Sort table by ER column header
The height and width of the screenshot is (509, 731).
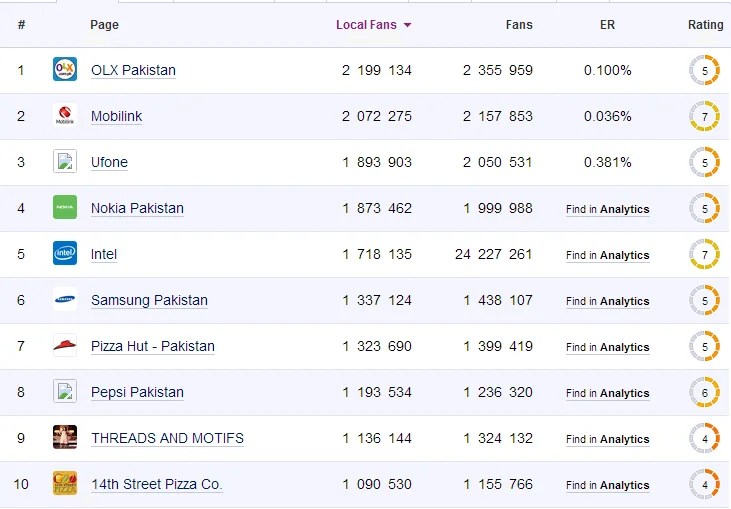coord(607,25)
